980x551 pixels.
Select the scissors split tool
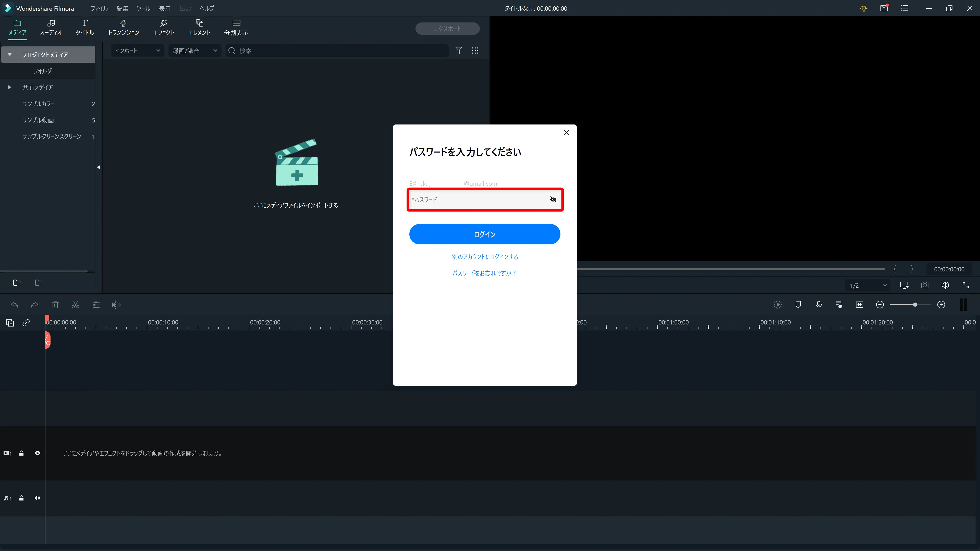click(75, 305)
